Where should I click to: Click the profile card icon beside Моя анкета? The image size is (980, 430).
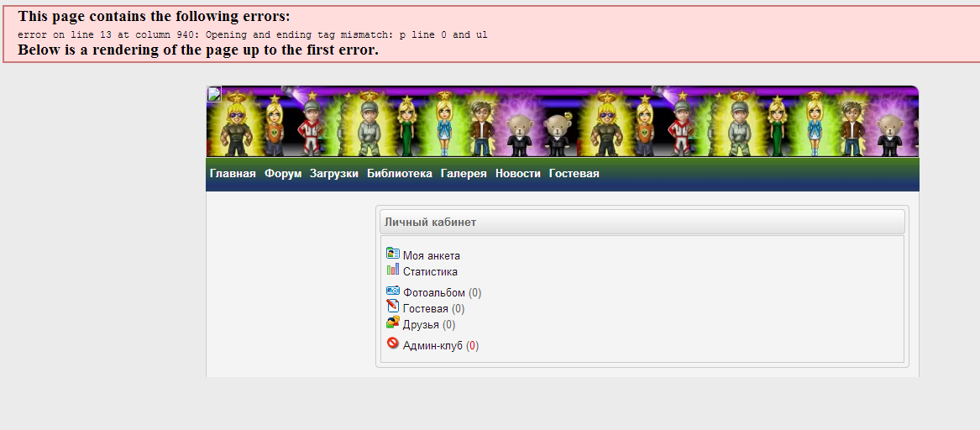click(x=392, y=253)
